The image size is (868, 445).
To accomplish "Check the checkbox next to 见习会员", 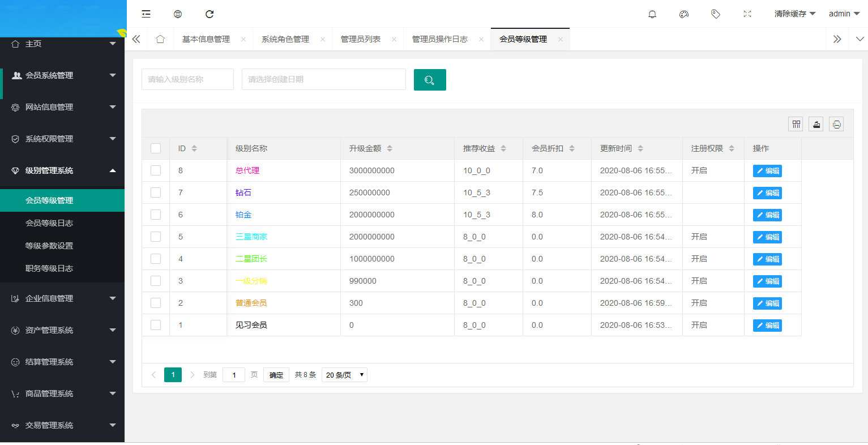I will 155,325.
